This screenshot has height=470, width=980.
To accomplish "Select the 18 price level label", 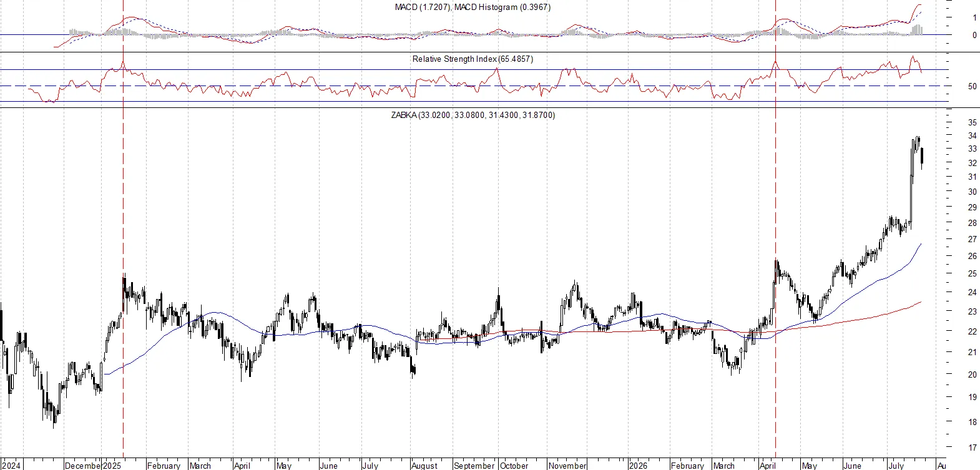I will 973,422.
